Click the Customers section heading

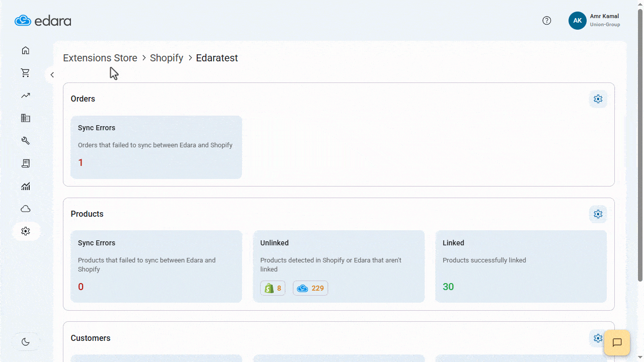(x=91, y=338)
